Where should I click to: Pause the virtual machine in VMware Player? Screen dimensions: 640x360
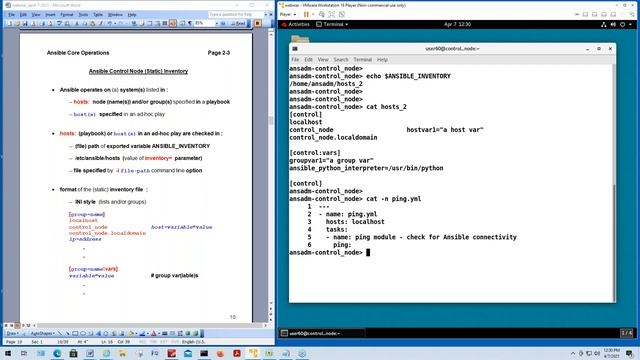[x=306, y=14]
